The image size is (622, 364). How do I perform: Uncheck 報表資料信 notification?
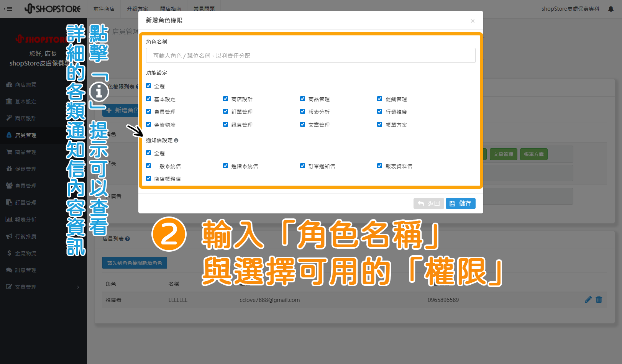click(x=380, y=166)
